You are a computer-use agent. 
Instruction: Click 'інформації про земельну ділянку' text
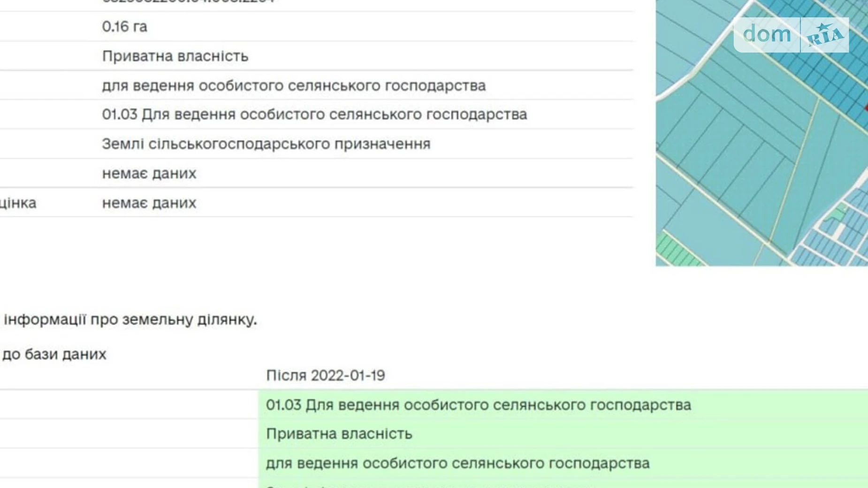pyautogui.click(x=130, y=320)
